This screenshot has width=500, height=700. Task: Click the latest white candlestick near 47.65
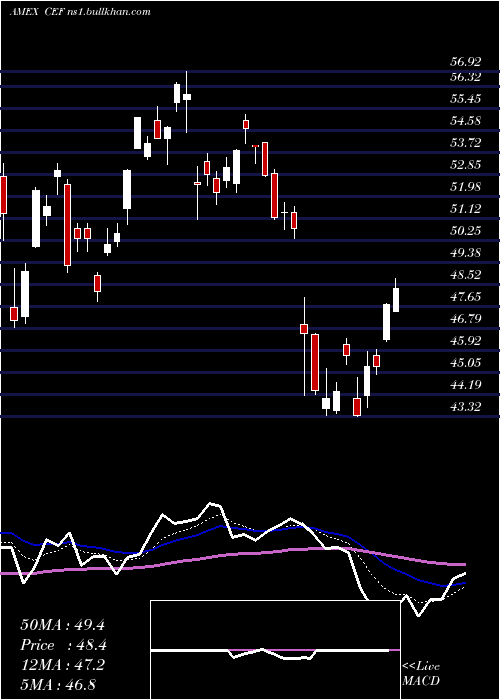pyautogui.click(x=396, y=296)
